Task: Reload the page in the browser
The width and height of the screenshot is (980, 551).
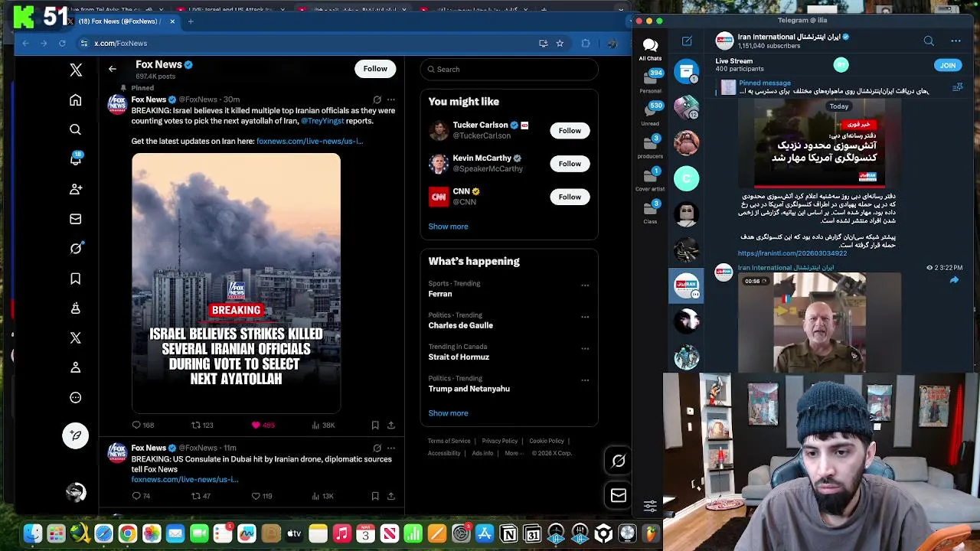Action: coord(62,44)
